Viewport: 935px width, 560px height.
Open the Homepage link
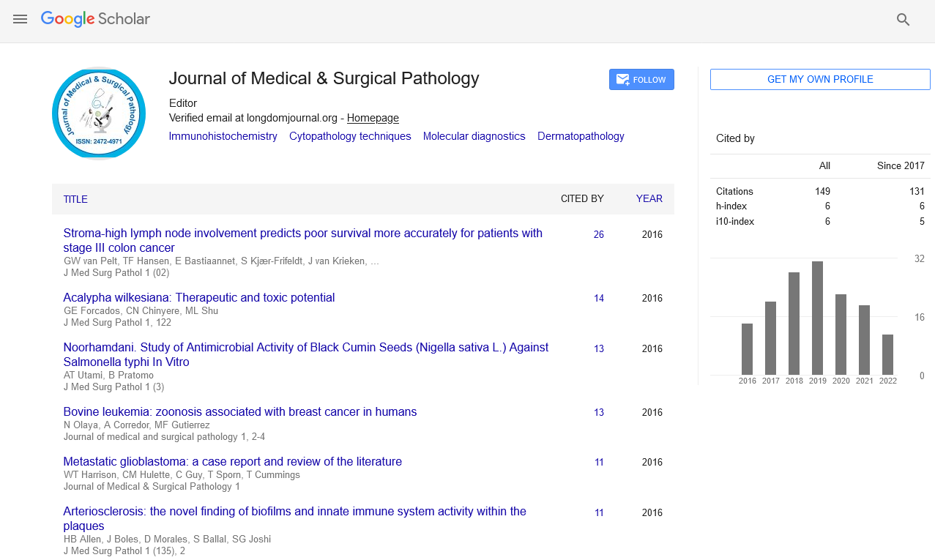coord(373,118)
